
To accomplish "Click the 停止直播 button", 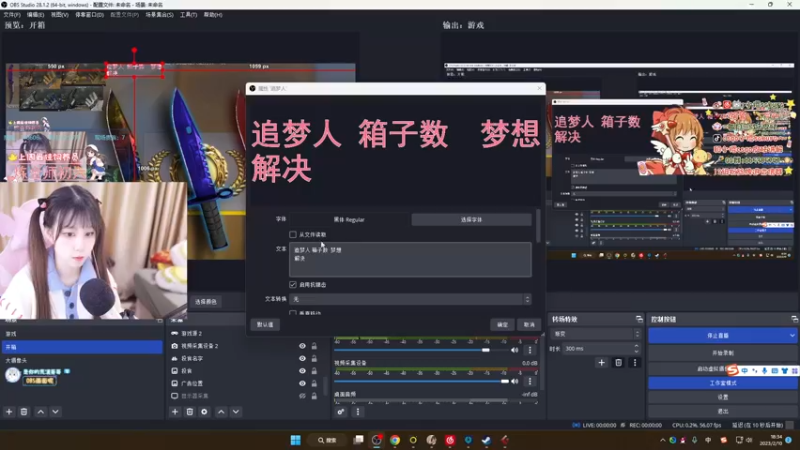I will (718, 336).
